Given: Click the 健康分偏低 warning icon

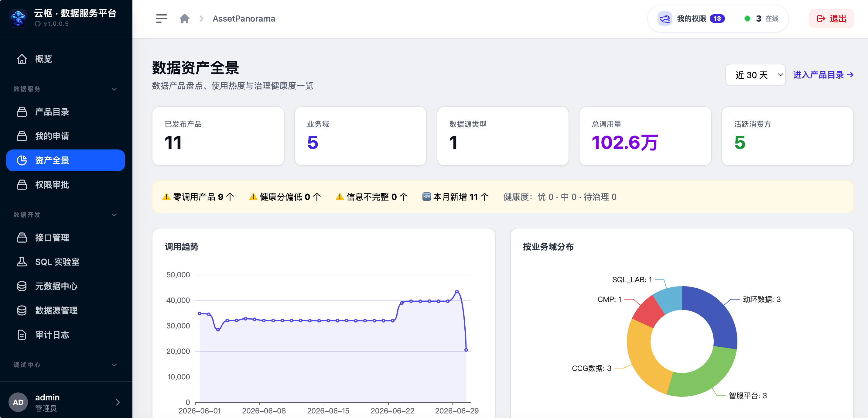Looking at the screenshot, I should pyautogui.click(x=253, y=197).
